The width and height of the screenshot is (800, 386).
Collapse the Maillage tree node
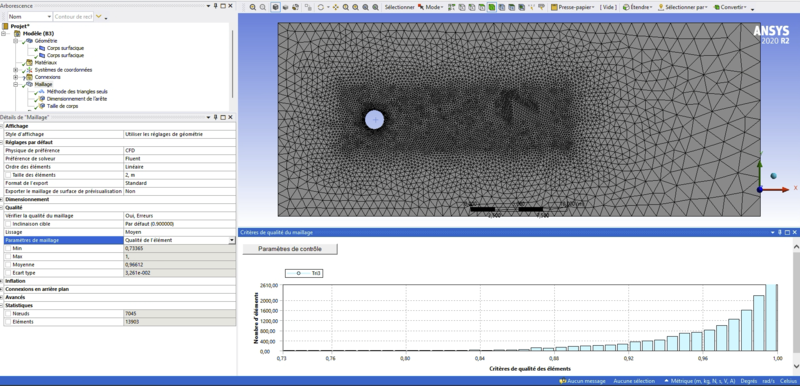[16, 85]
